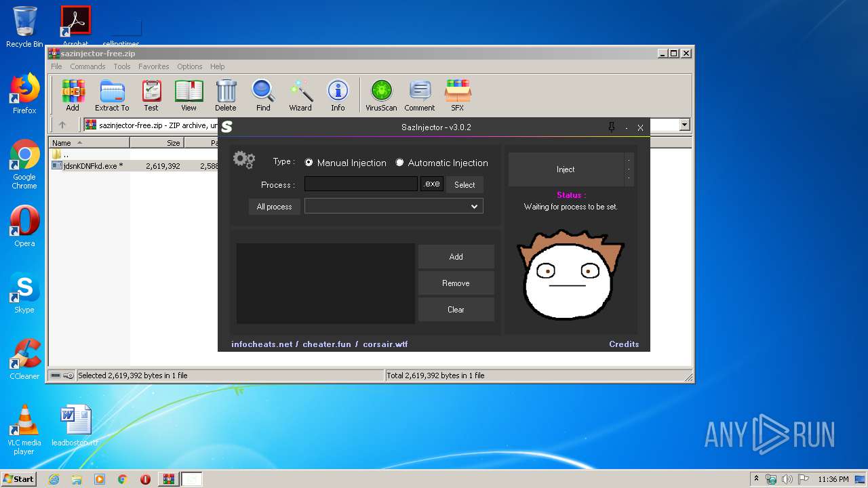The image size is (868, 488).
Task: Open CCleaner desktop shortcut
Action: [x=24, y=359]
